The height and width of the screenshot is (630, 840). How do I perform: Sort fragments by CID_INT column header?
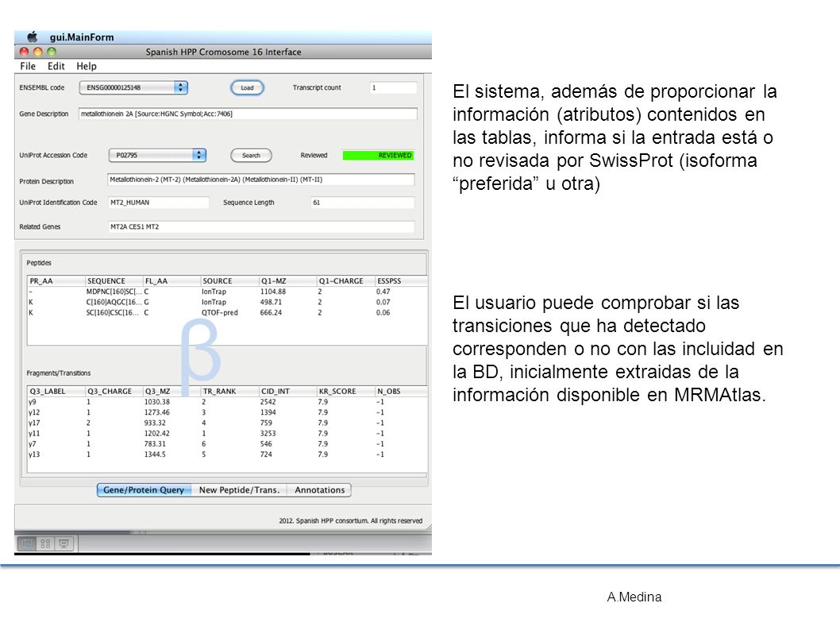click(x=287, y=392)
